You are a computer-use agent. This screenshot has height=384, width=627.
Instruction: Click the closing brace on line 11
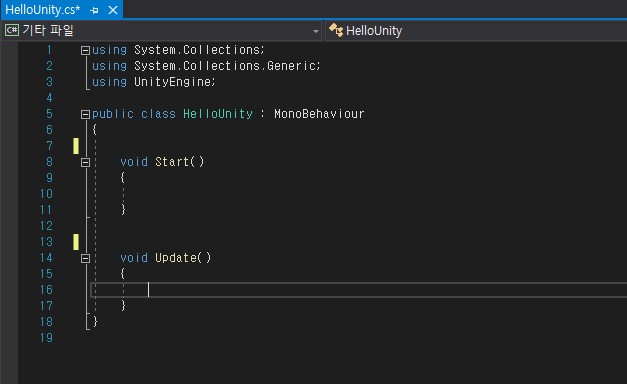click(x=123, y=210)
